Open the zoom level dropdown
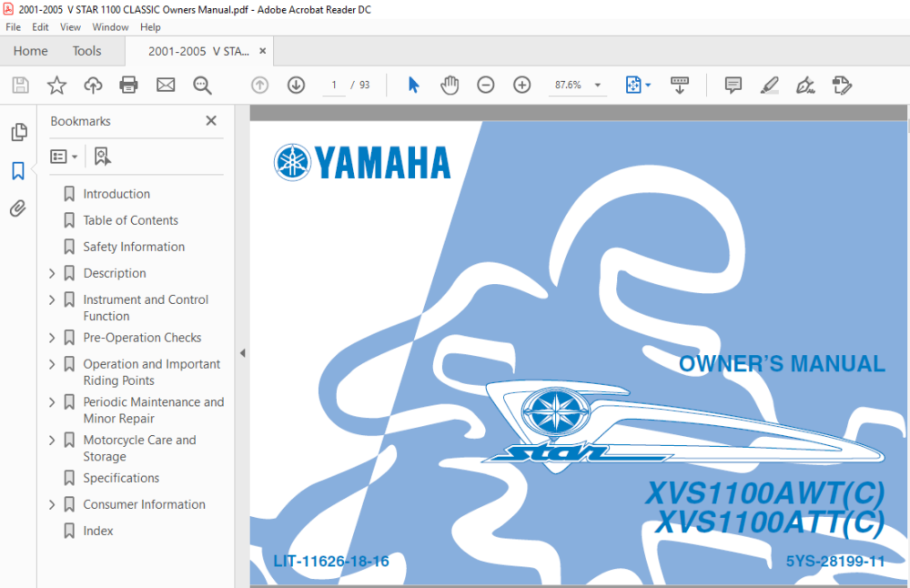 598,86
